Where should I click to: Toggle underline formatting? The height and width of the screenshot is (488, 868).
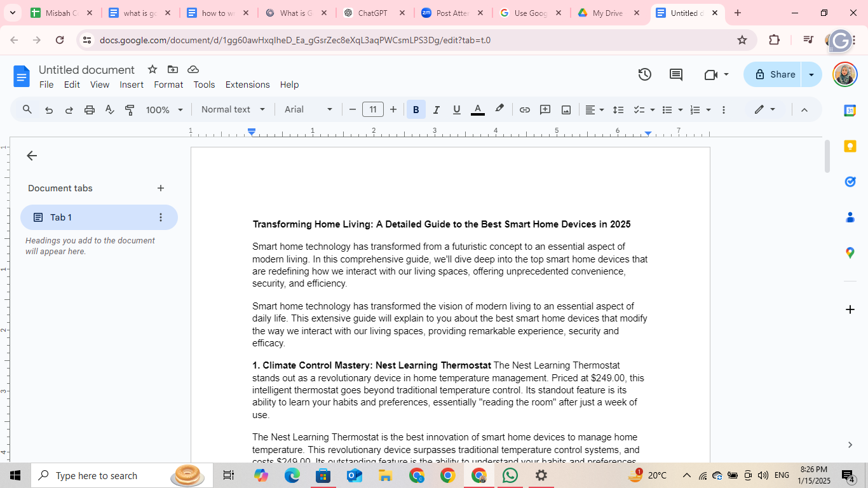pos(456,110)
